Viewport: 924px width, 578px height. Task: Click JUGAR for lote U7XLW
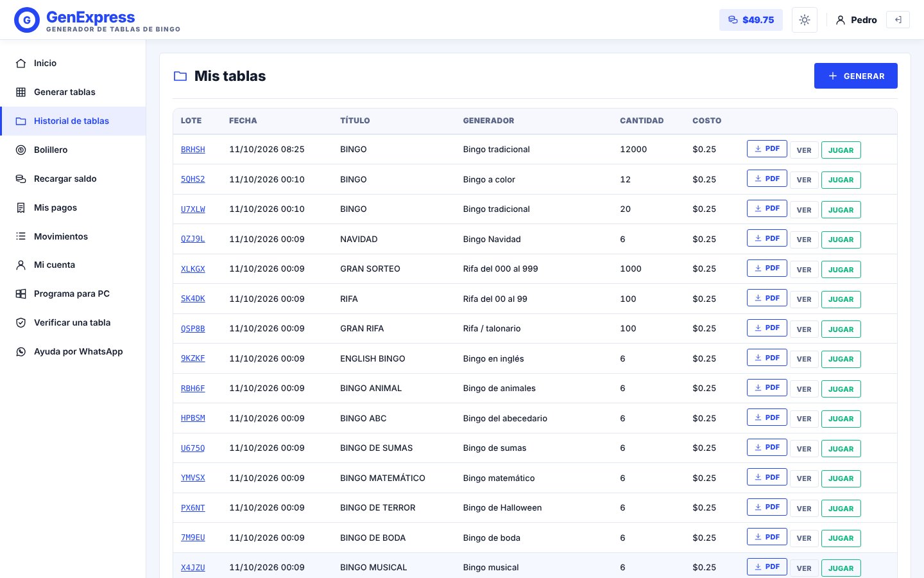841,210
